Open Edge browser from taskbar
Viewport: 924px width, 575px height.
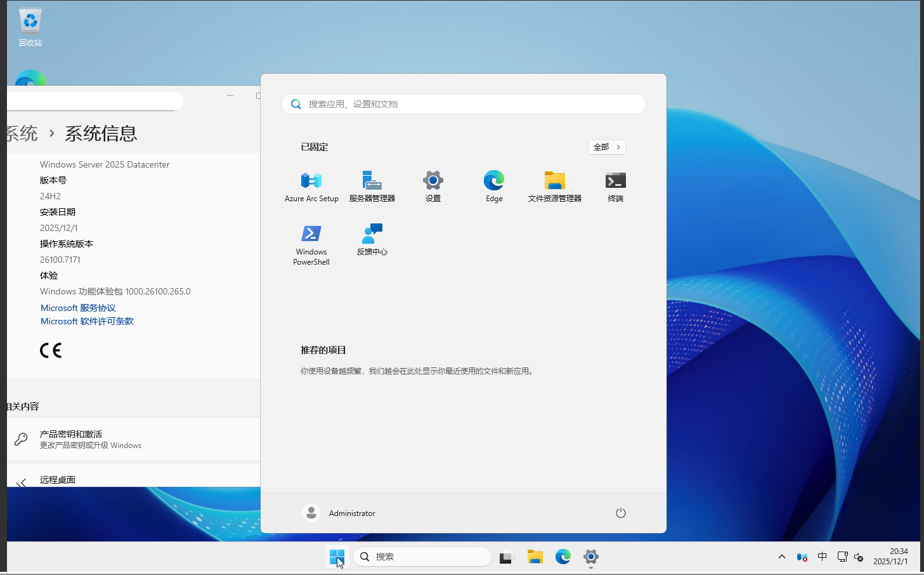(x=563, y=557)
